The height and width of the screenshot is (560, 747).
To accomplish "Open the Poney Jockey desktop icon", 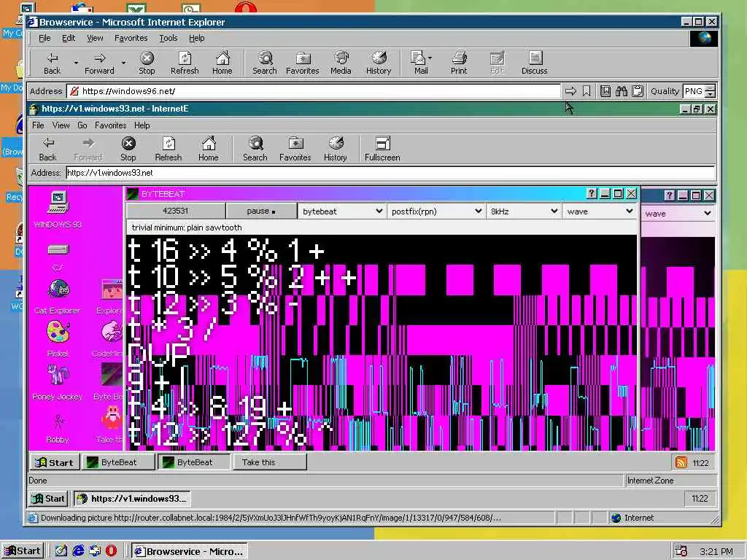I will pyautogui.click(x=58, y=382).
